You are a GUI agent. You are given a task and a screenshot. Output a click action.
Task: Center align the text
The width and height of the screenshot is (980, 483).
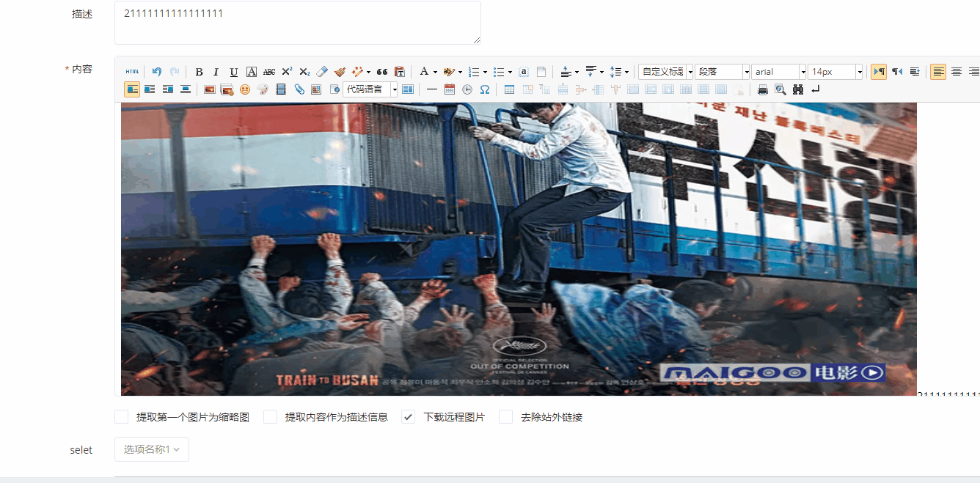pyautogui.click(x=956, y=72)
